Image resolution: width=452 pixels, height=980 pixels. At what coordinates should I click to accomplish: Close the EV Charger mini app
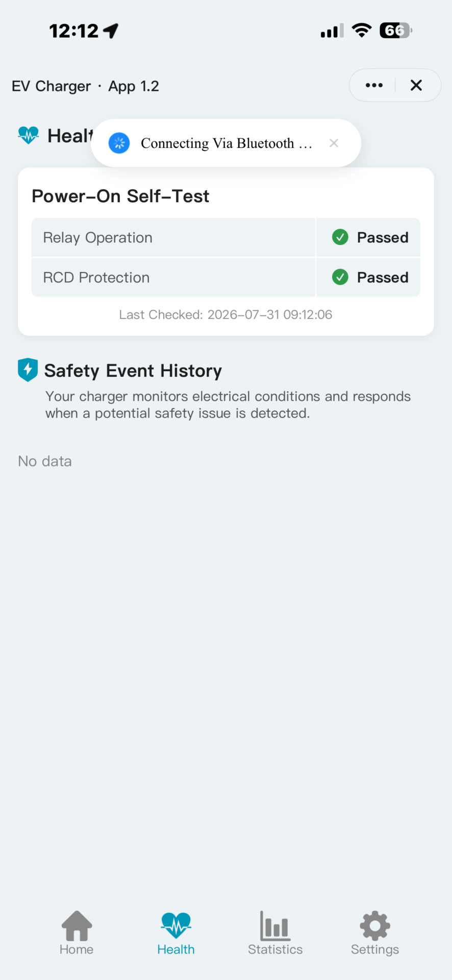[416, 85]
